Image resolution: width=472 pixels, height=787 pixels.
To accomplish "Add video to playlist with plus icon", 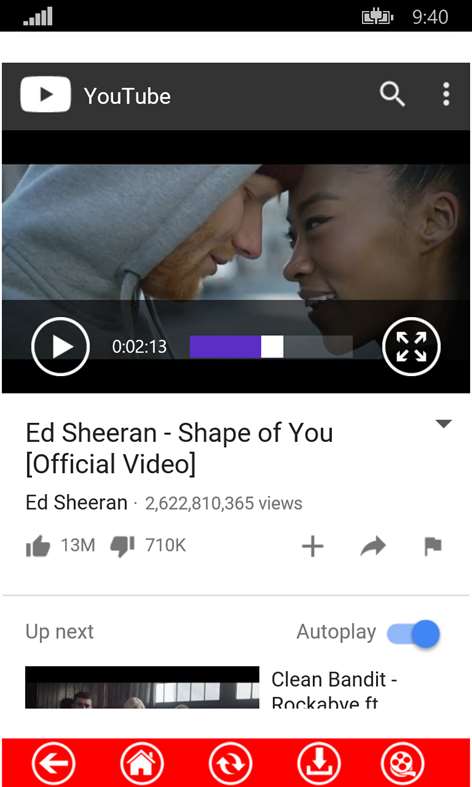I will (x=313, y=547).
